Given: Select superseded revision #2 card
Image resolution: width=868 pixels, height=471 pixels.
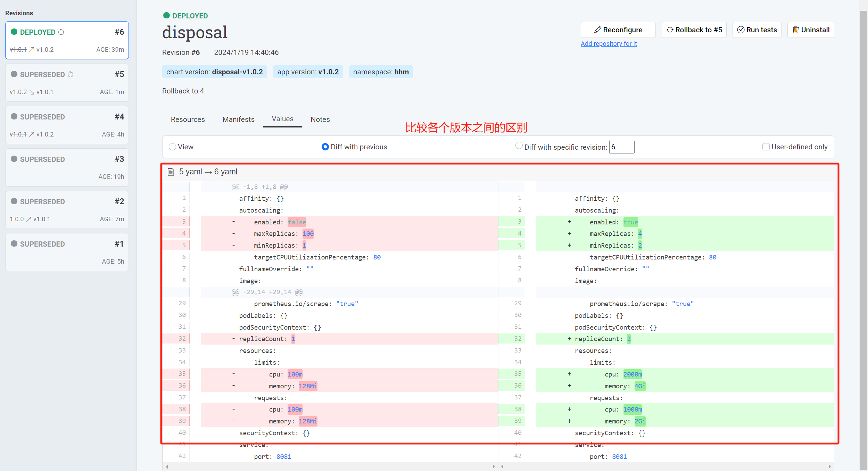Looking at the screenshot, I should [67, 210].
